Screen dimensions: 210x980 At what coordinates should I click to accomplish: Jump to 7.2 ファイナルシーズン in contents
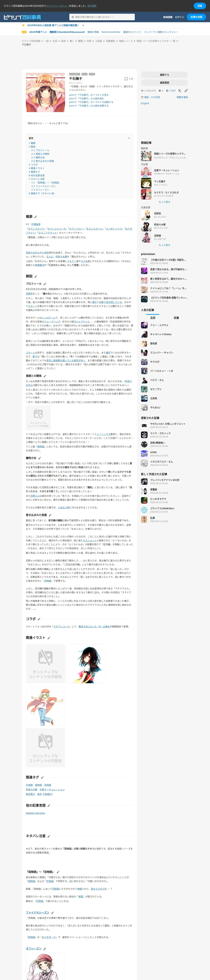pyautogui.click(x=44, y=186)
